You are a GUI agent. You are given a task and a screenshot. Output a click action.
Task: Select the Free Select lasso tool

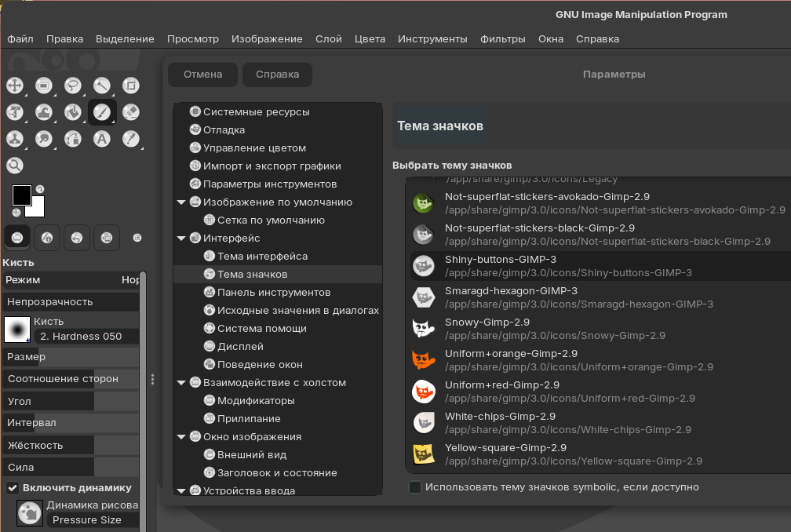click(73, 86)
